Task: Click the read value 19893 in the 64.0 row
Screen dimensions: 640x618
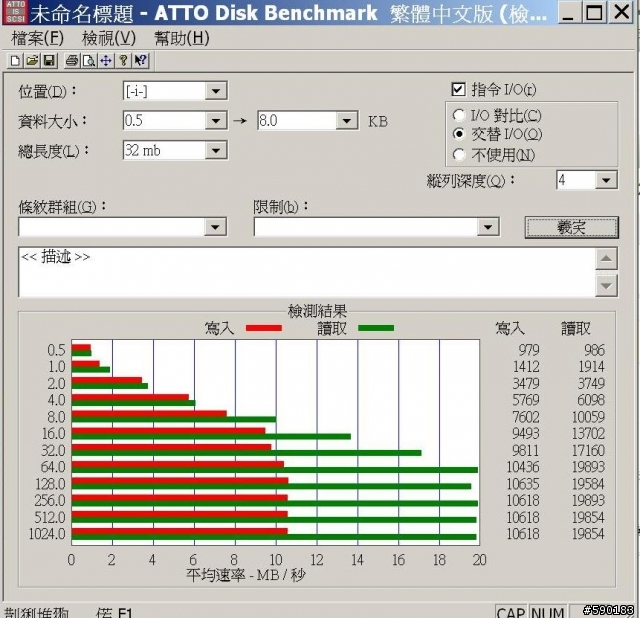Action: coord(588,467)
